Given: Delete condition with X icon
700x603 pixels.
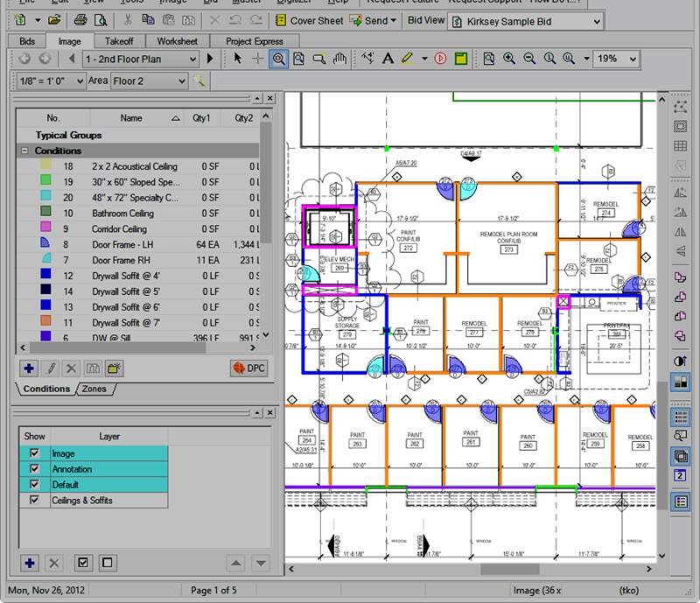Looking at the screenshot, I should tap(72, 368).
